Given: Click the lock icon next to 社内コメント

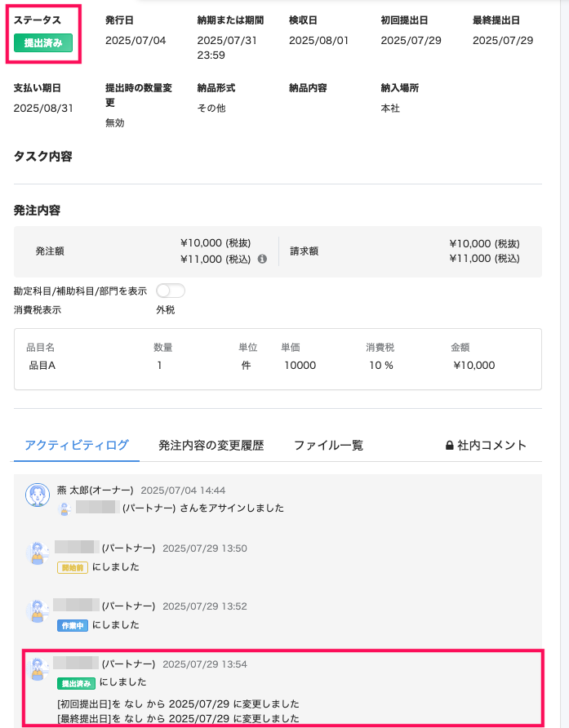Looking at the screenshot, I should pos(449,446).
